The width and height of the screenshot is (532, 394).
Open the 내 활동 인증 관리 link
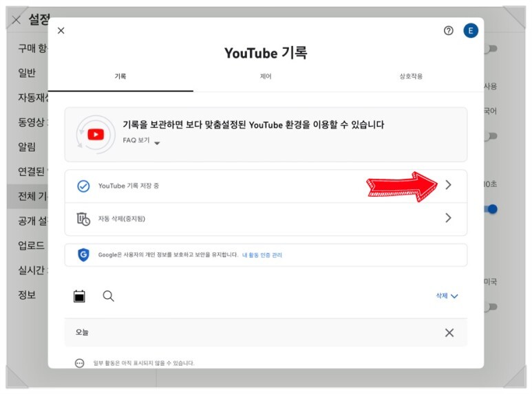pyautogui.click(x=262, y=255)
